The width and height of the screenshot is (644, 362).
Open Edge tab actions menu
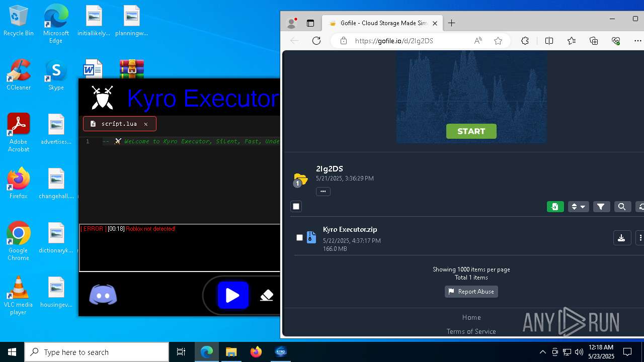point(310,23)
